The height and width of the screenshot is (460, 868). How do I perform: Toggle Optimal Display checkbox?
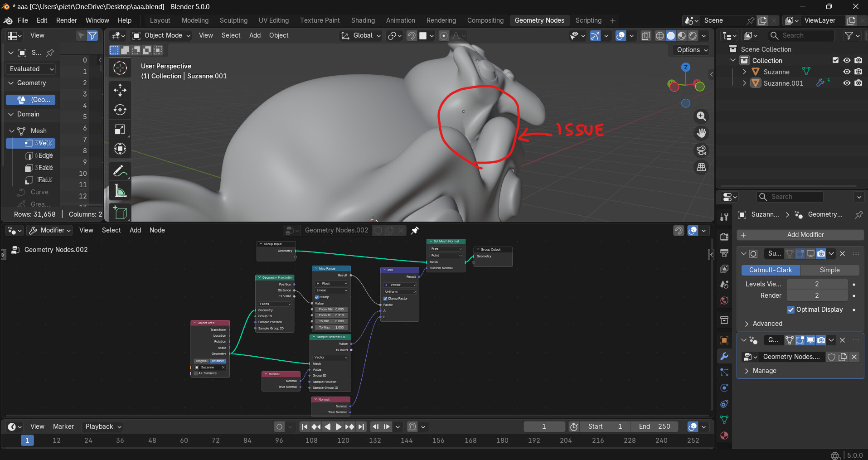click(x=791, y=310)
